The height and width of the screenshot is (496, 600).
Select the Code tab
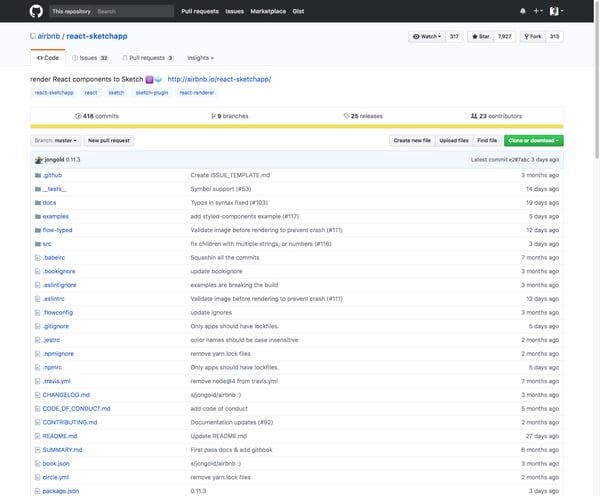point(48,58)
